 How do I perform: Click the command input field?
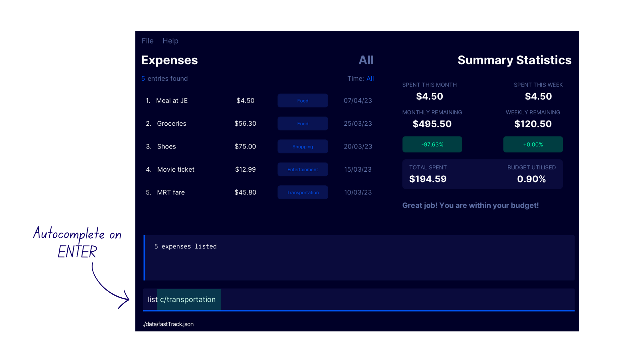[359, 299]
